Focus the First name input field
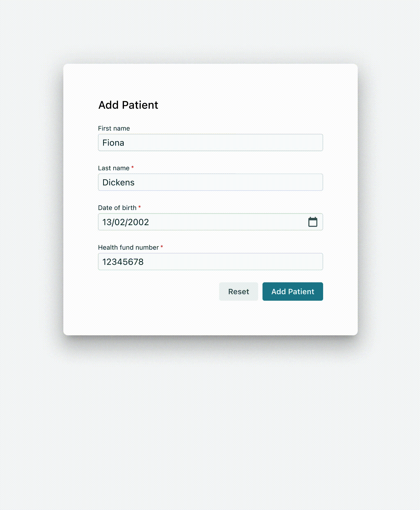 (210, 143)
